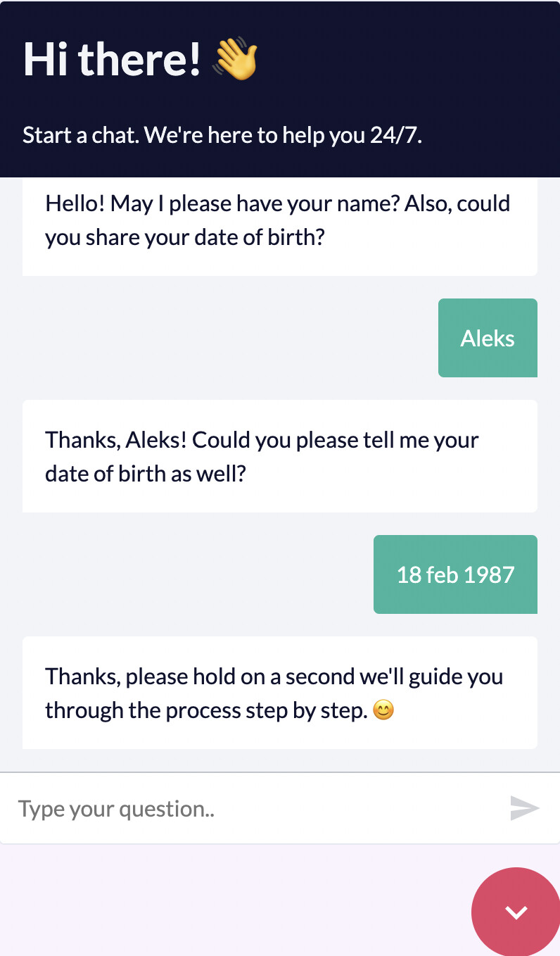Click the smiling face emoji in last message

coord(383,711)
